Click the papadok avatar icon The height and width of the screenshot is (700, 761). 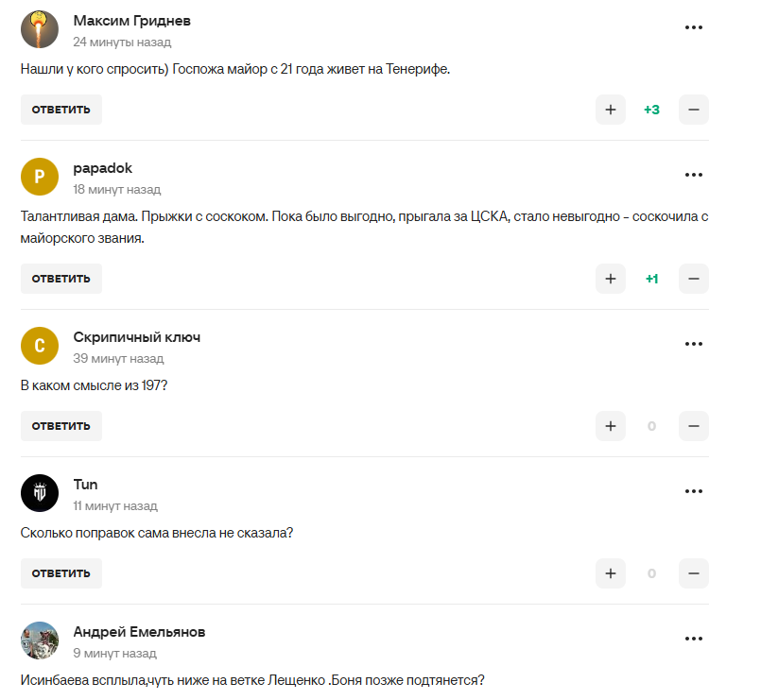click(39, 176)
